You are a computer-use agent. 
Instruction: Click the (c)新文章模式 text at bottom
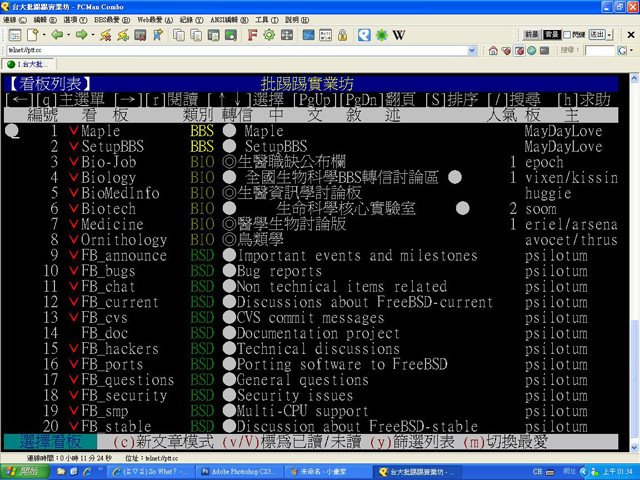tap(163, 442)
